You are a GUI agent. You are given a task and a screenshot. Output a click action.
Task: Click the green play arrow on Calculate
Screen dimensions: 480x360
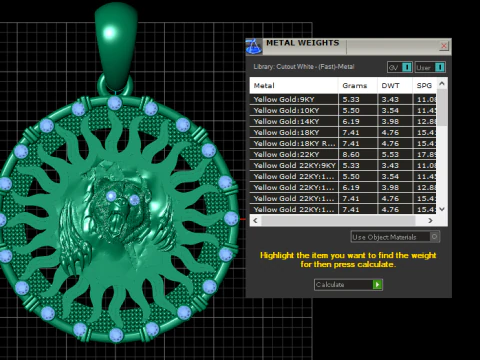point(377,285)
